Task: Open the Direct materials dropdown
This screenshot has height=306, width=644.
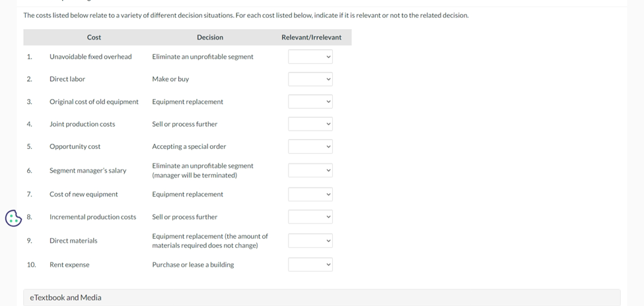Action: coord(310,241)
